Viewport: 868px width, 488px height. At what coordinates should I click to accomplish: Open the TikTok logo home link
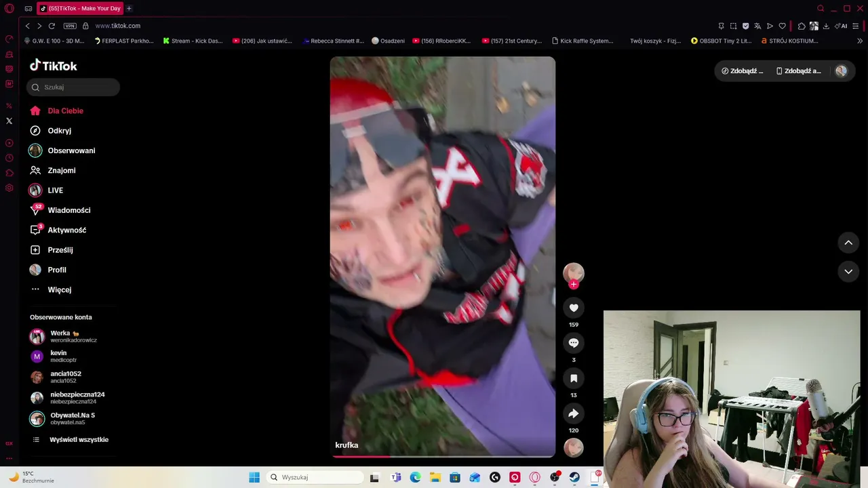(54, 66)
